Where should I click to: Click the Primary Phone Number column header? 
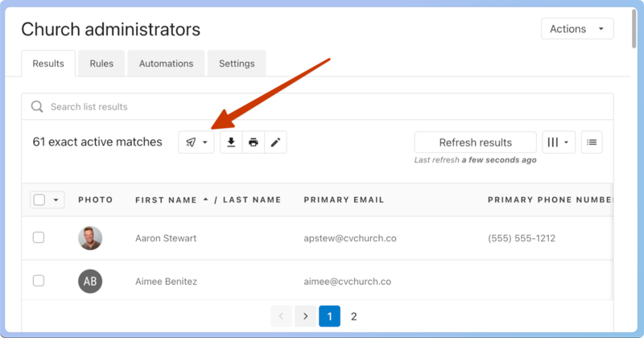click(x=551, y=200)
